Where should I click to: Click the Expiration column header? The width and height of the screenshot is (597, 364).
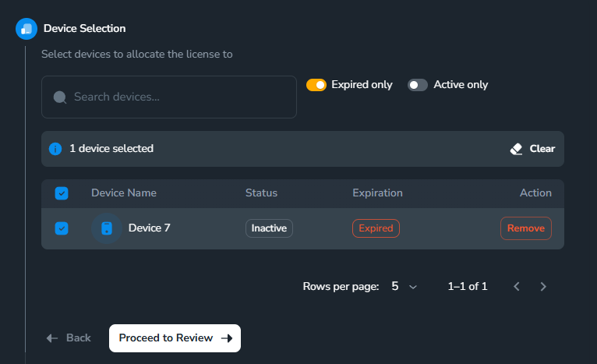point(378,193)
